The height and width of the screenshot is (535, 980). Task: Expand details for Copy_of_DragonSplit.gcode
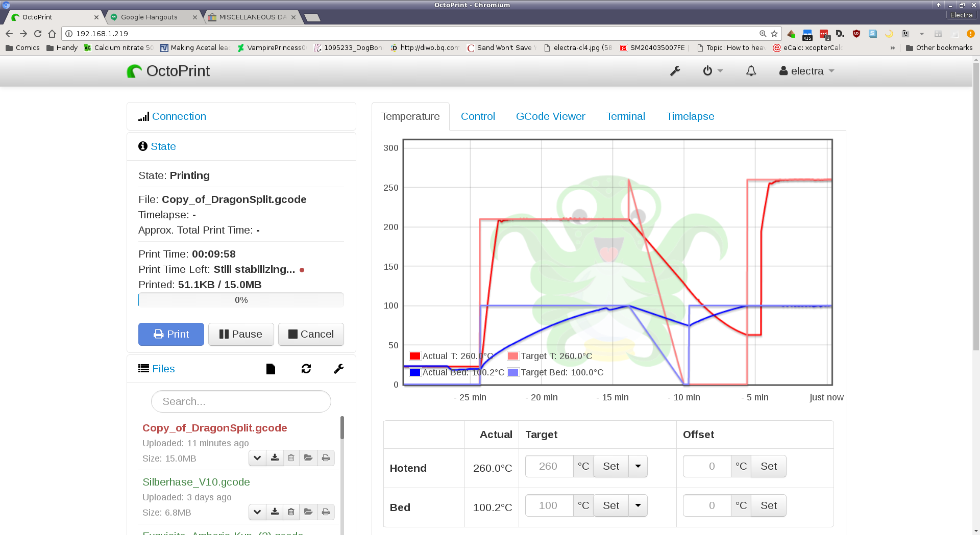(x=257, y=458)
